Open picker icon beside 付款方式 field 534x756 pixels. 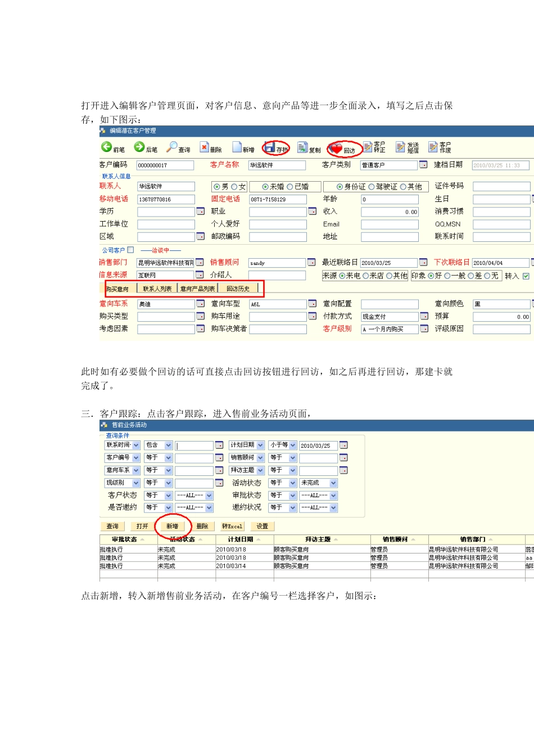coord(424,316)
